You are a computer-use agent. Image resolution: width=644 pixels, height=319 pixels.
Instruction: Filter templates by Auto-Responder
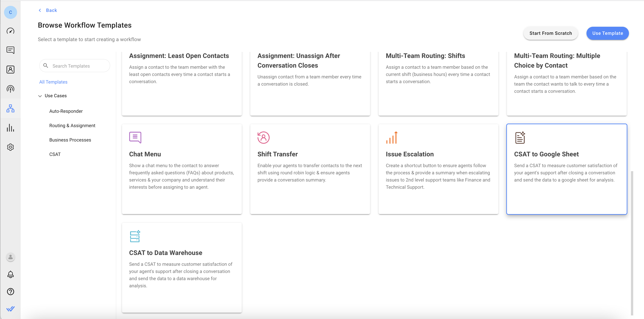click(66, 111)
